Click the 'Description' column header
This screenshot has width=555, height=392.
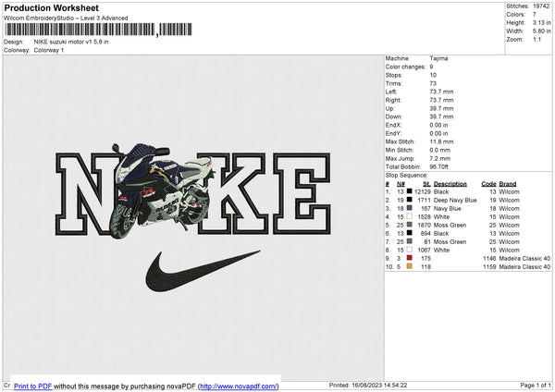450,184
